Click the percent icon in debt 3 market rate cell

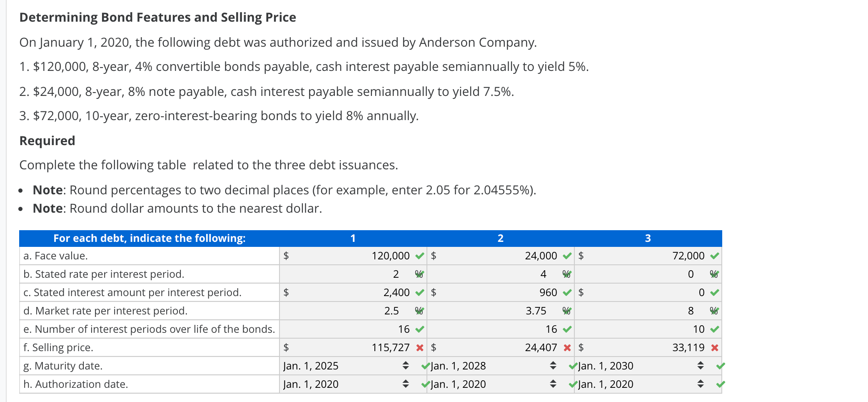pyautogui.click(x=714, y=311)
